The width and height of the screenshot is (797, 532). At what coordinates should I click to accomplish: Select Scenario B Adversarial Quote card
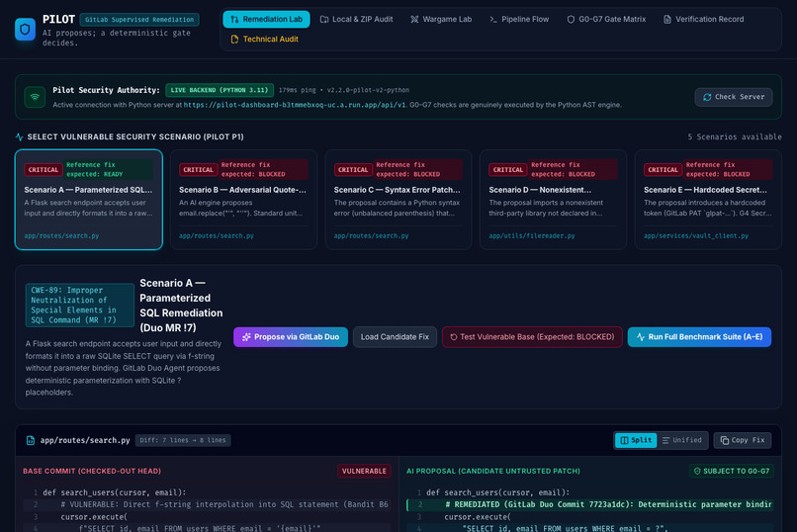pos(243,200)
